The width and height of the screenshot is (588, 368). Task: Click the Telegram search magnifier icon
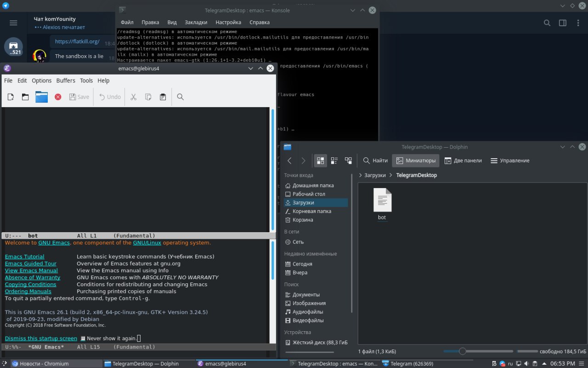pos(547,23)
